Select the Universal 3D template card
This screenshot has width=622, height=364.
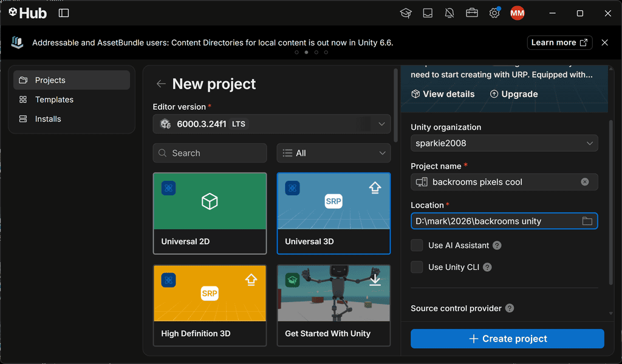pyautogui.click(x=333, y=213)
